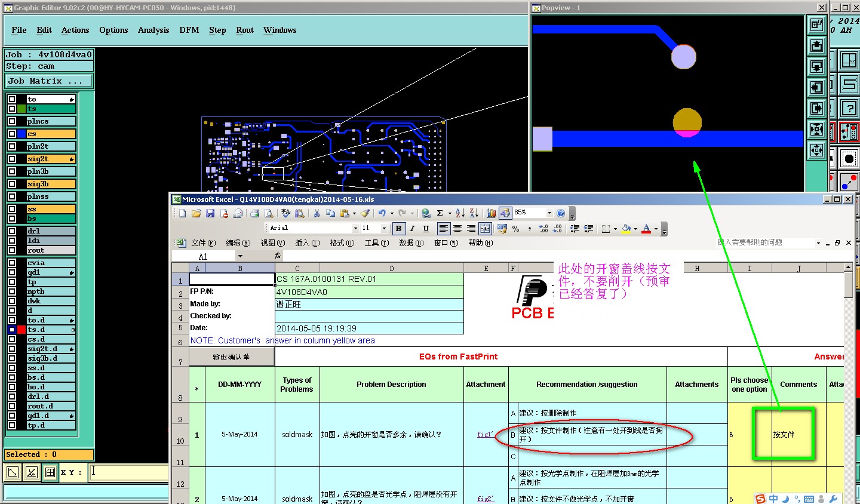Click the Excel Sort Ascending icon
The width and height of the screenshot is (860, 504).
point(460,213)
